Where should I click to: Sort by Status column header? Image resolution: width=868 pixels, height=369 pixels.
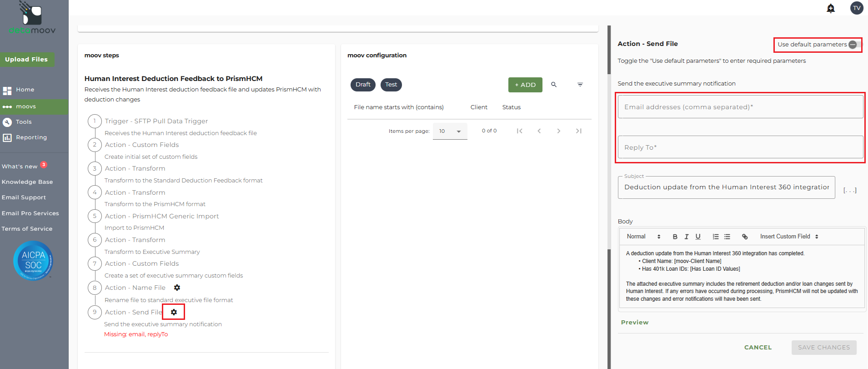(512, 107)
